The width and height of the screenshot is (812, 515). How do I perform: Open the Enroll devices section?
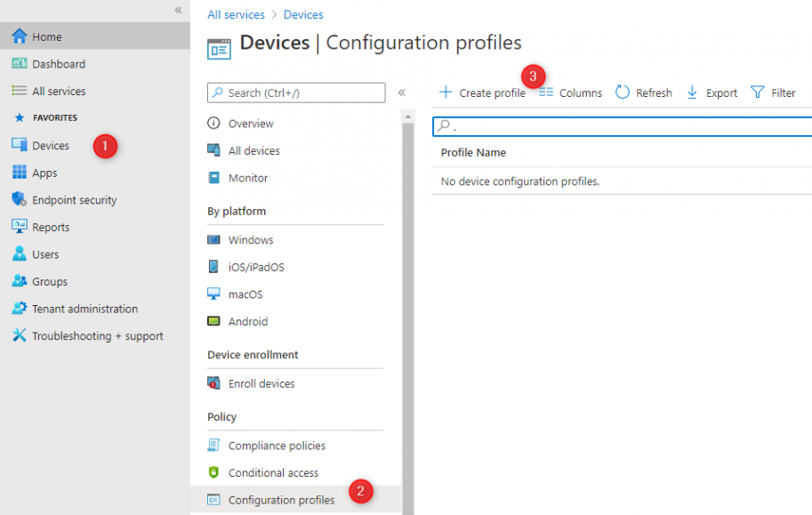(256, 383)
